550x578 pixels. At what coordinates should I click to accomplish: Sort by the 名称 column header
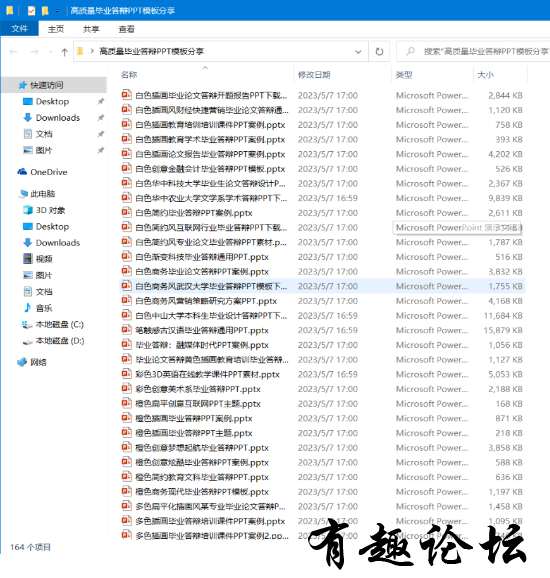[x=129, y=75]
